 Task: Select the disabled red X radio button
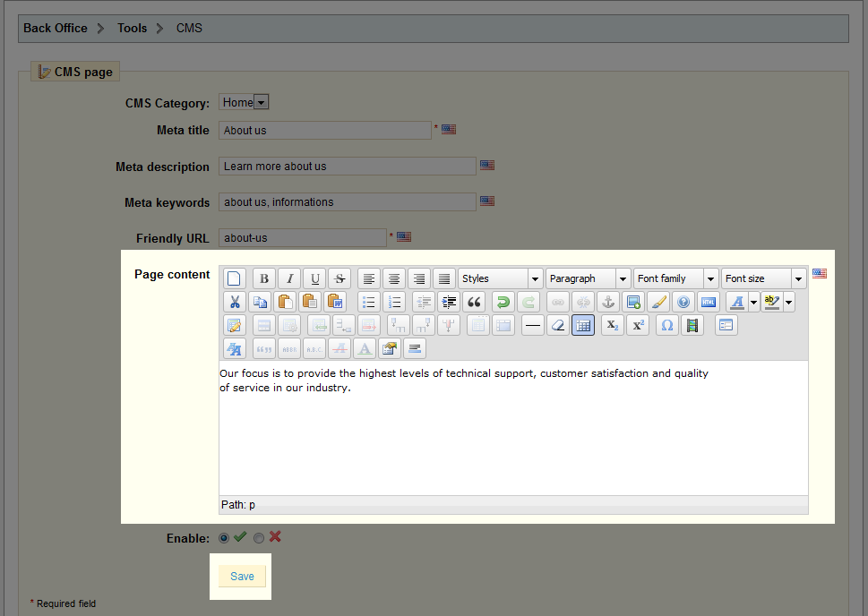tap(259, 538)
